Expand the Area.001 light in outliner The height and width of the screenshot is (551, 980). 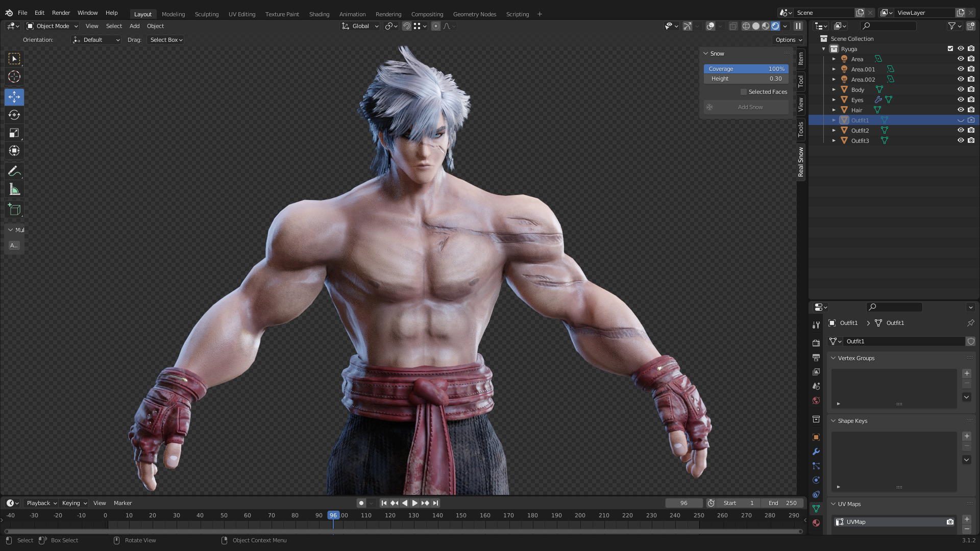834,69
